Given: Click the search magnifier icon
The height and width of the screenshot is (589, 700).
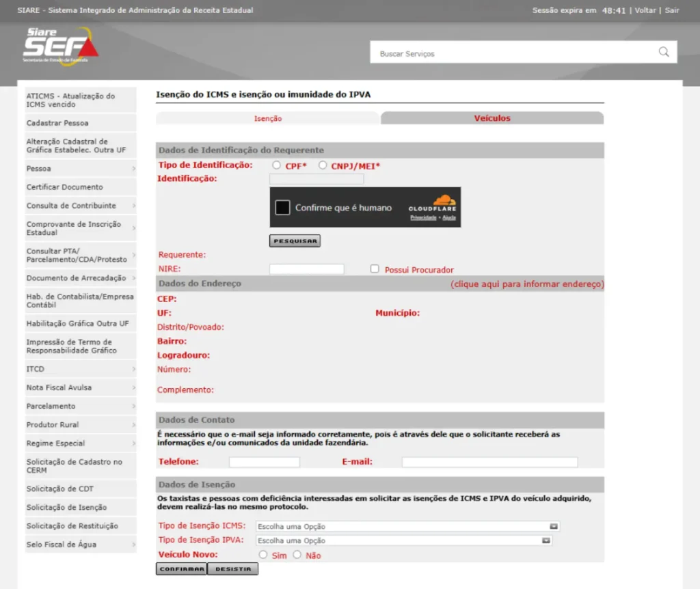Looking at the screenshot, I should tap(663, 53).
